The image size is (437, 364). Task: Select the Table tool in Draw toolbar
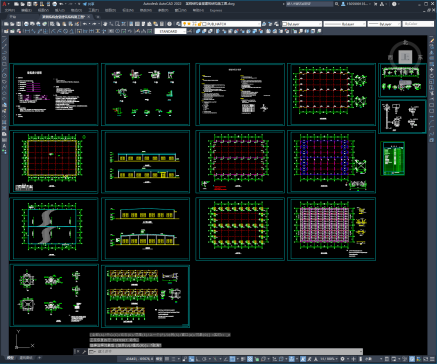(x=5, y=140)
